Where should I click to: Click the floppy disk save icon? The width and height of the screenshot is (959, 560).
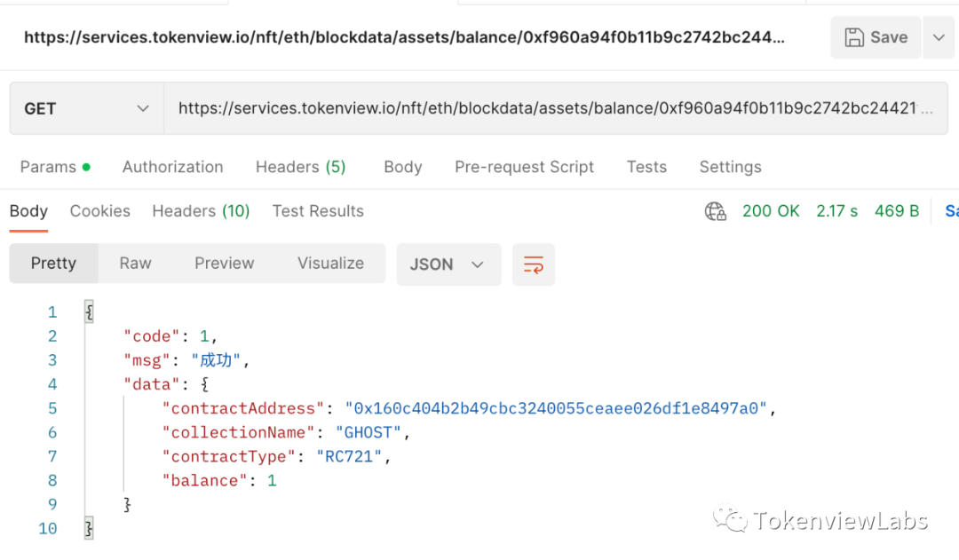(x=854, y=37)
